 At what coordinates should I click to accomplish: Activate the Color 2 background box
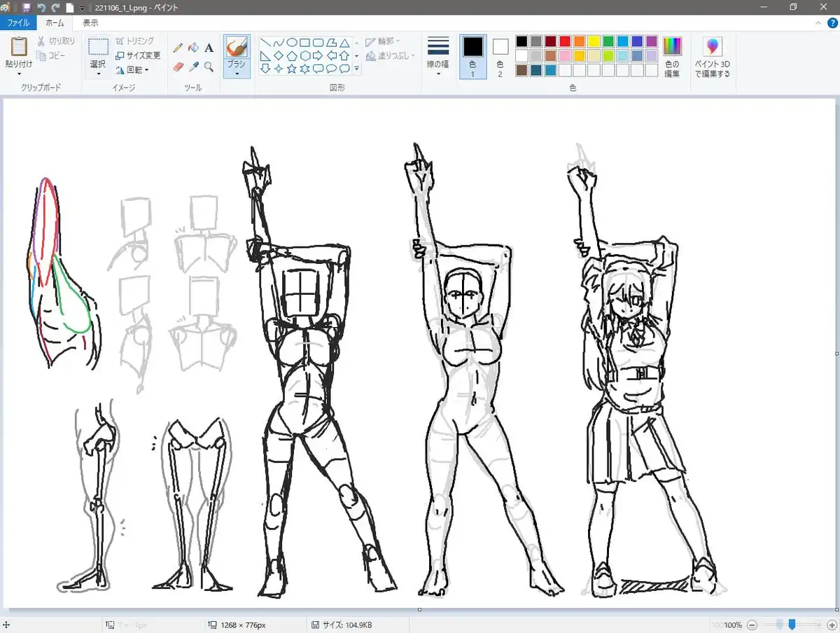500,48
